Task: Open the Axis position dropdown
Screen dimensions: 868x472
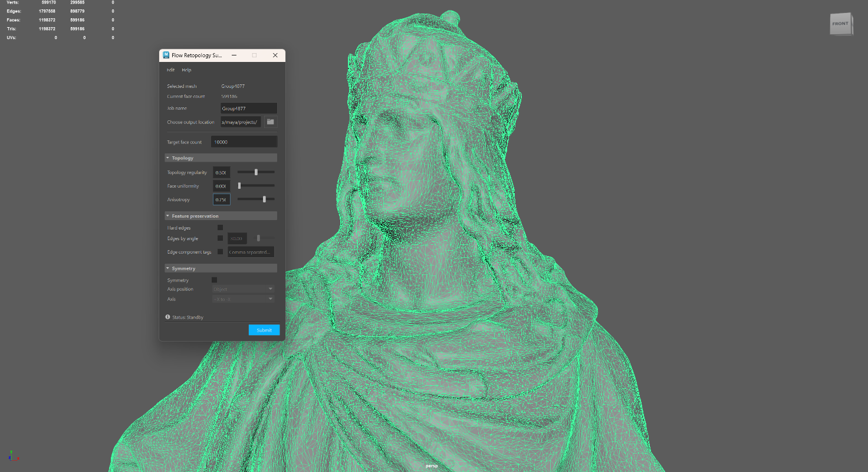Action: [243, 289]
